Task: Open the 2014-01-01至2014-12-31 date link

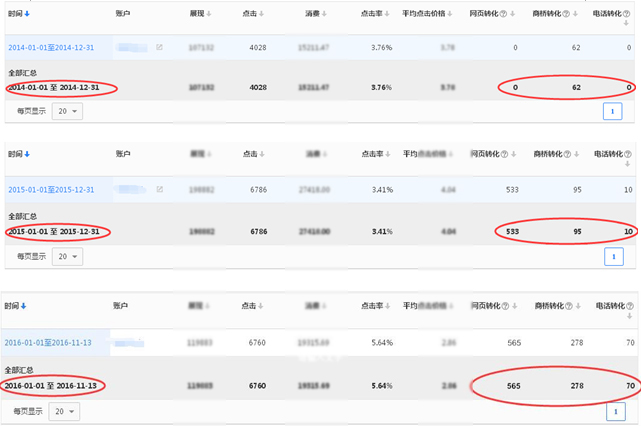Action: [x=51, y=48]
